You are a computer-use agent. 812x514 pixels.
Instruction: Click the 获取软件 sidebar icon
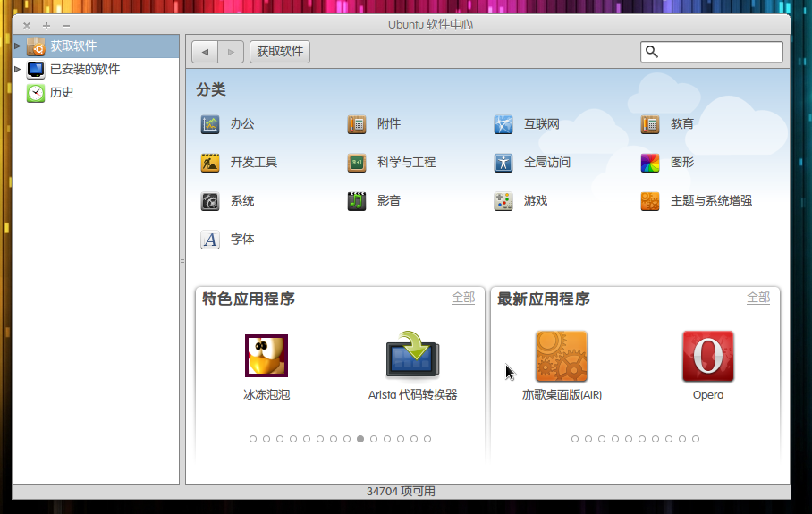click(x=36, y=46)
